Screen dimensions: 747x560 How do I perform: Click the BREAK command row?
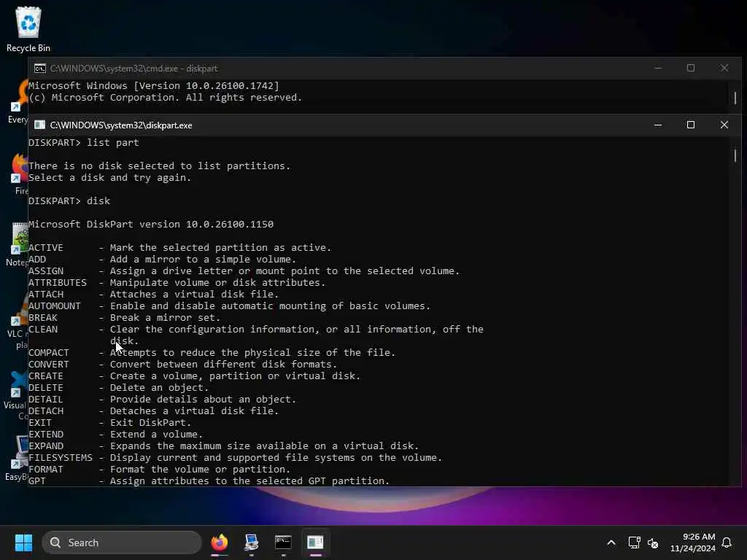coord(124,318)
